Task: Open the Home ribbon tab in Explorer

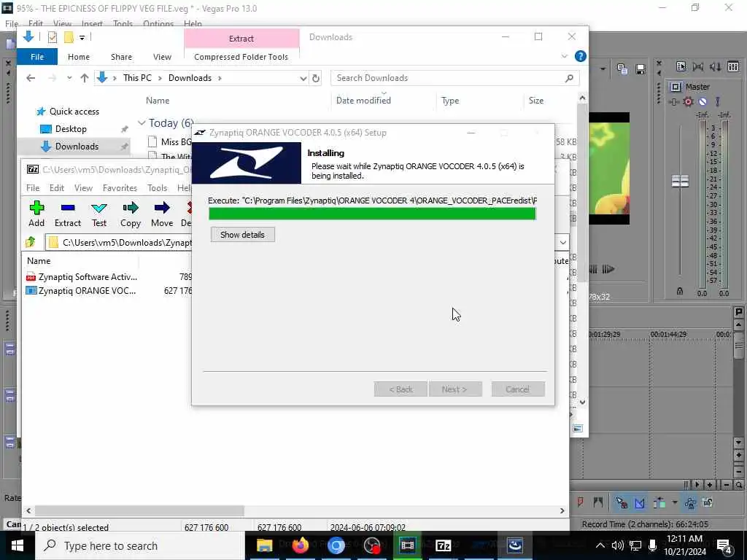Action: tap(79, 57)
